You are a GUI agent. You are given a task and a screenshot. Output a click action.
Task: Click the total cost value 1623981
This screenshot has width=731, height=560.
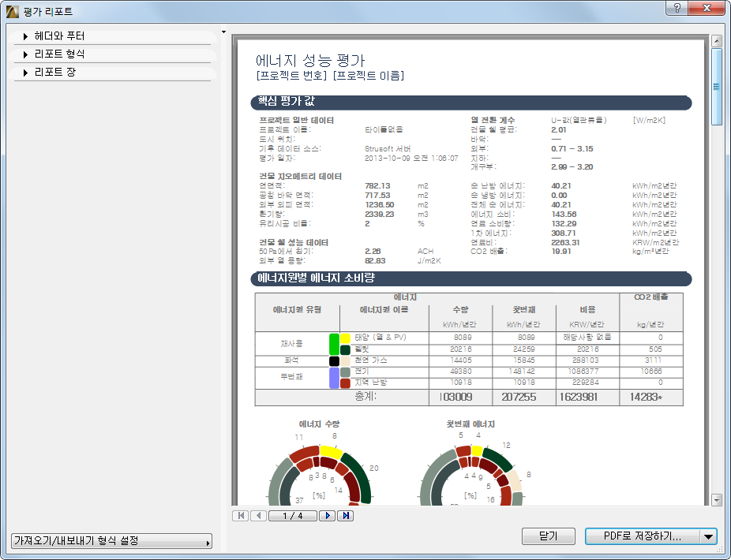pyautogui.click(x=579, y=397)
